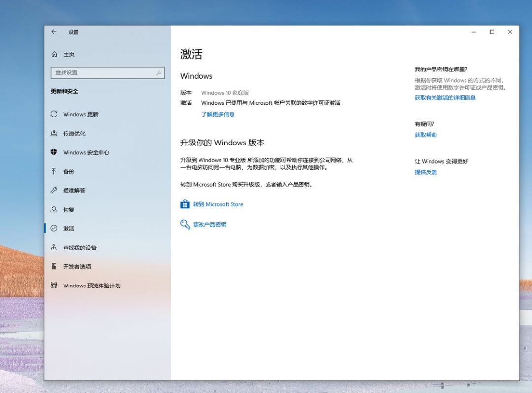Click the 了解更多信息 link

point(218,114)
